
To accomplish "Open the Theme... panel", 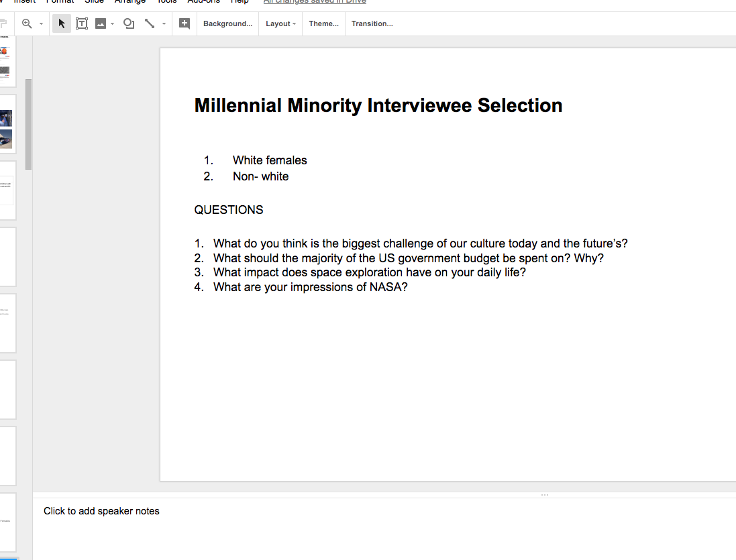I will tap(324, 23).
